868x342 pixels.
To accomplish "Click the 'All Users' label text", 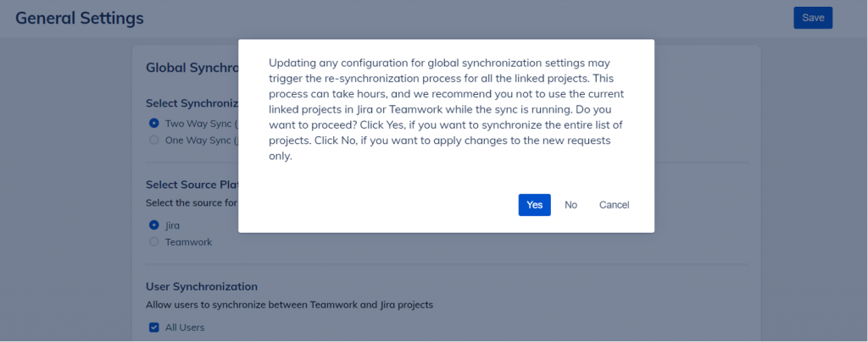I will click(x=185, y=328).
